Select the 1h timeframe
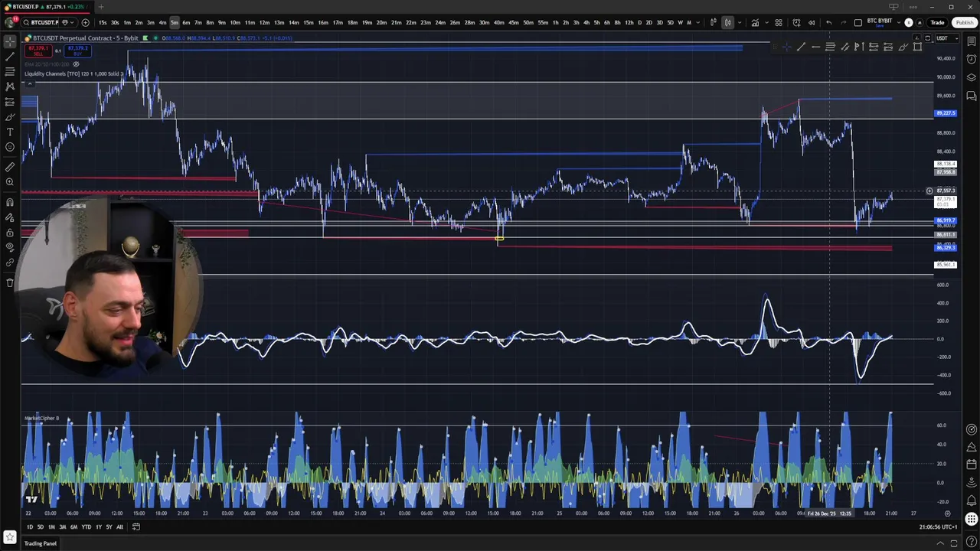The height and width of the screenshot is (551, 980). pyautogui.click(x=556, y=22)
